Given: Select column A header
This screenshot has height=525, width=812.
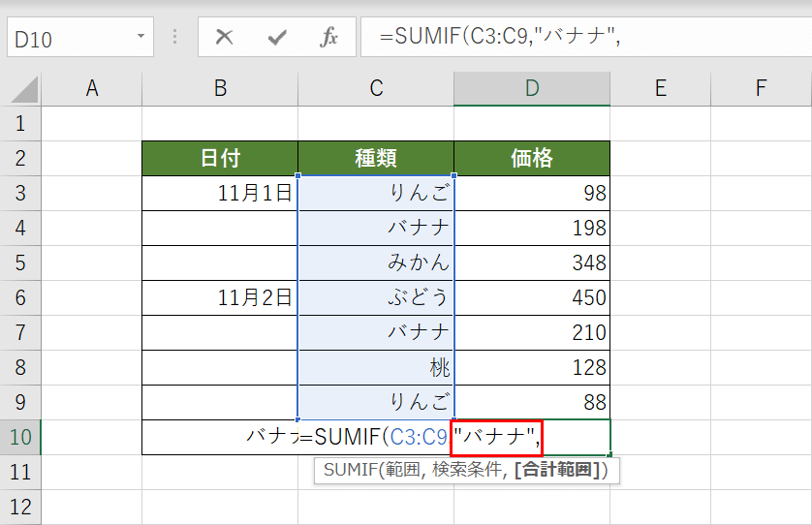Looking at the screenshot, I should (92, 89).
